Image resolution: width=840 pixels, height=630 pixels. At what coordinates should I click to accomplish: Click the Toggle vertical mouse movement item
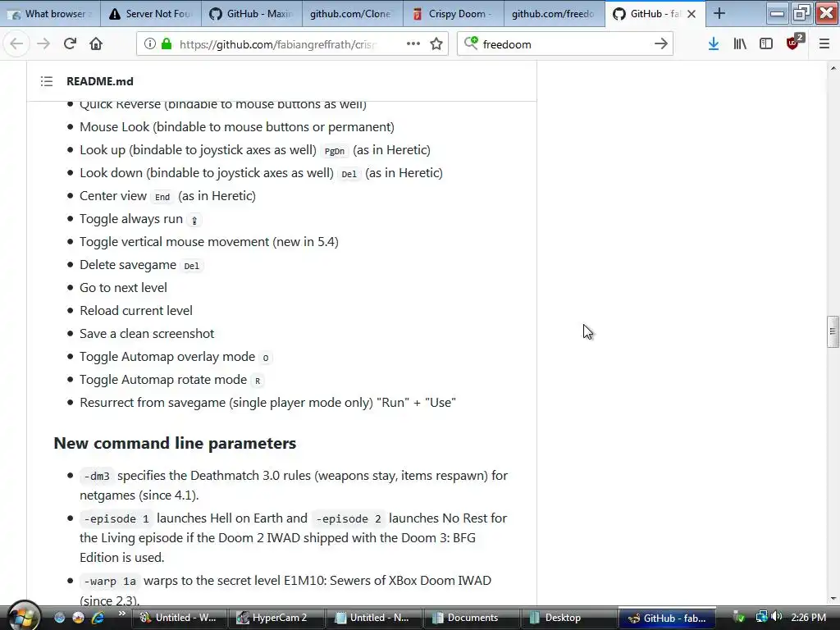(209, 242)
